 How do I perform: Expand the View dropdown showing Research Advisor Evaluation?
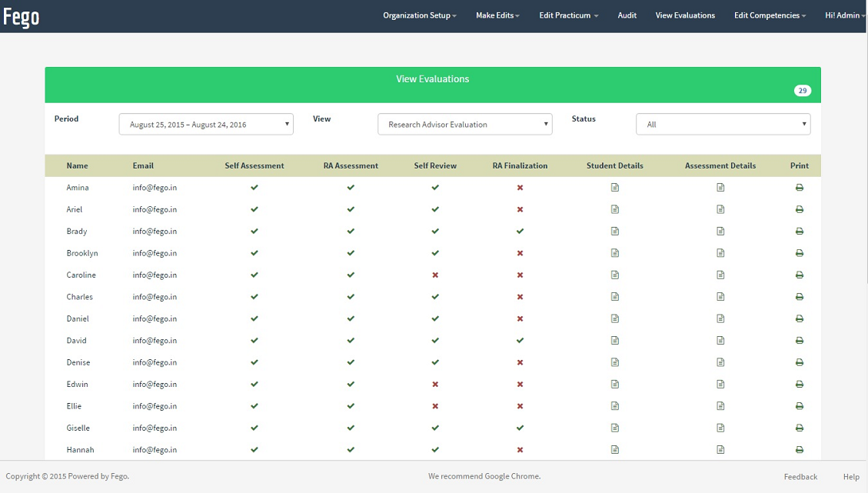464,125
